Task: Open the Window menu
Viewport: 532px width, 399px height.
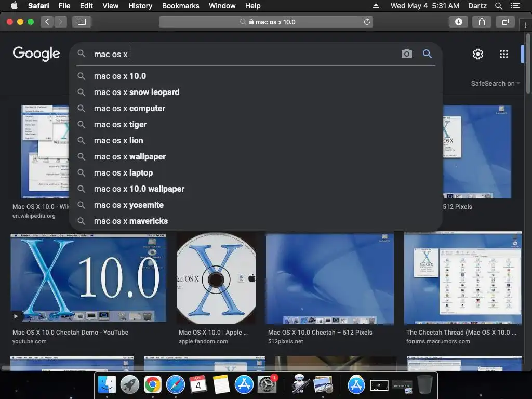Action: coord(222,6)
